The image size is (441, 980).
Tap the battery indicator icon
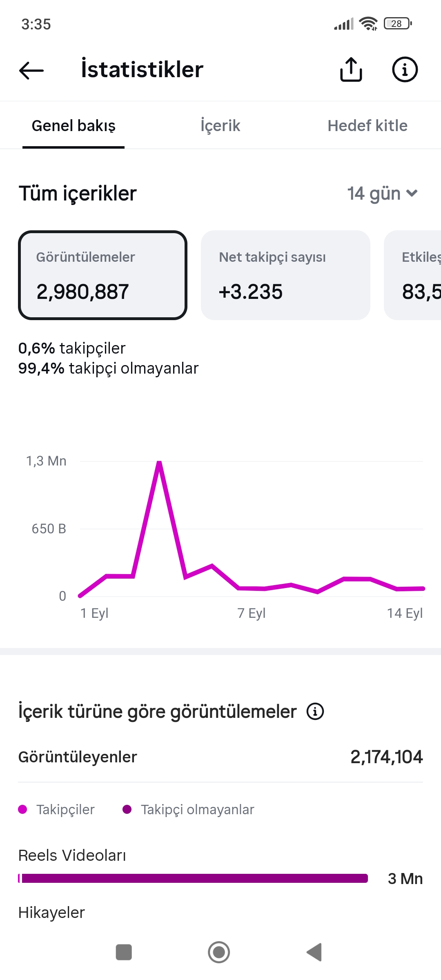(x=398, y=24)
